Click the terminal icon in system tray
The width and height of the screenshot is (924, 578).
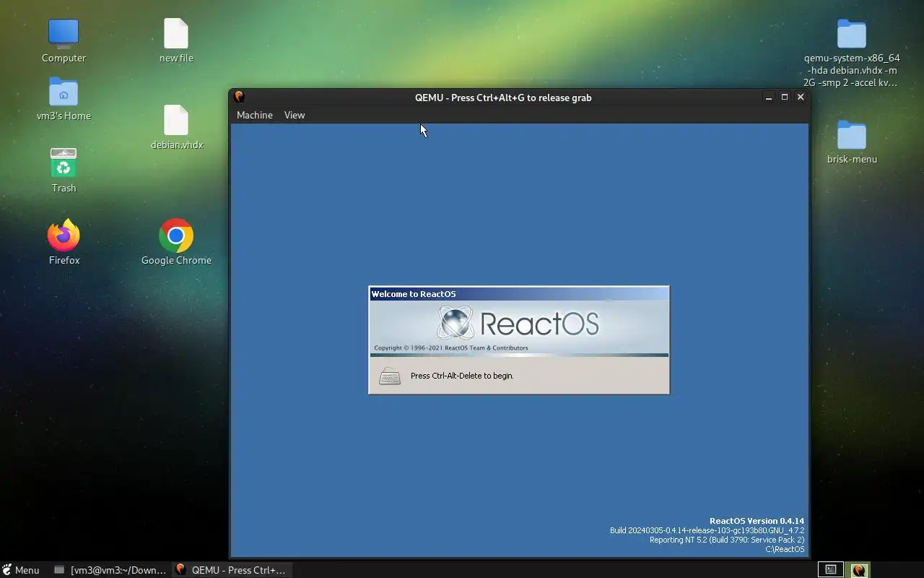(831, 570)
